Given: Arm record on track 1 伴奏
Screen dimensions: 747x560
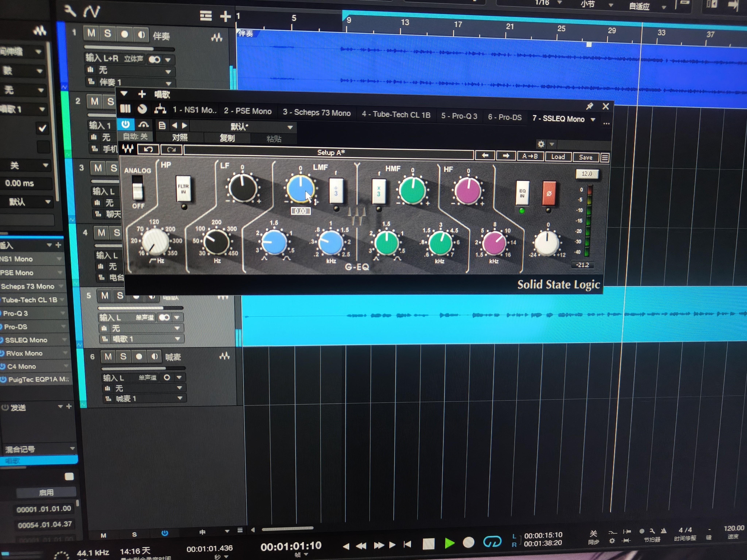Looking at the screenshot, I should point(124,34).
